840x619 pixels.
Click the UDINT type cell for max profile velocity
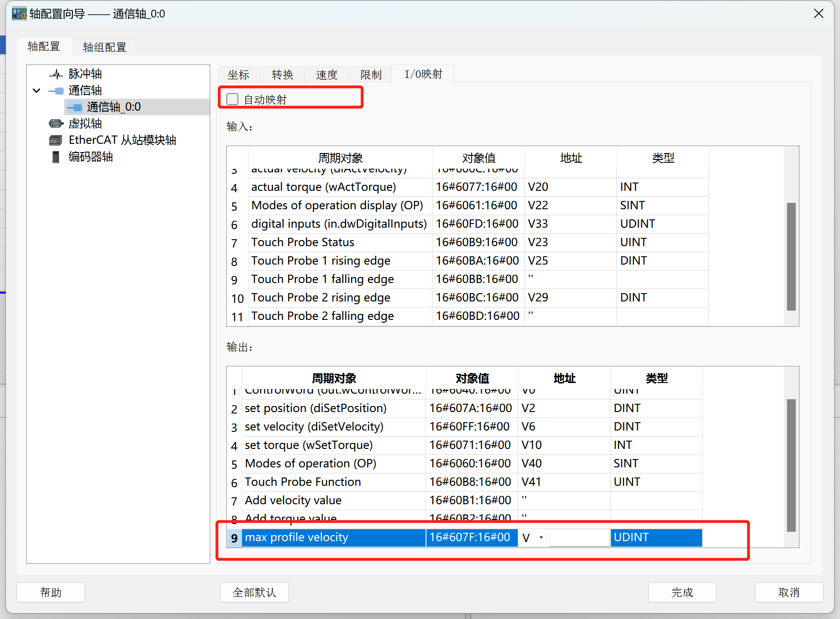[x=656, y=537]
